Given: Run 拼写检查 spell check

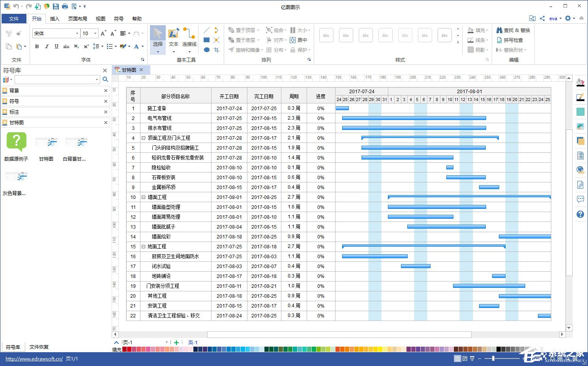Looking at the screenshot, I should pos(510,40).
